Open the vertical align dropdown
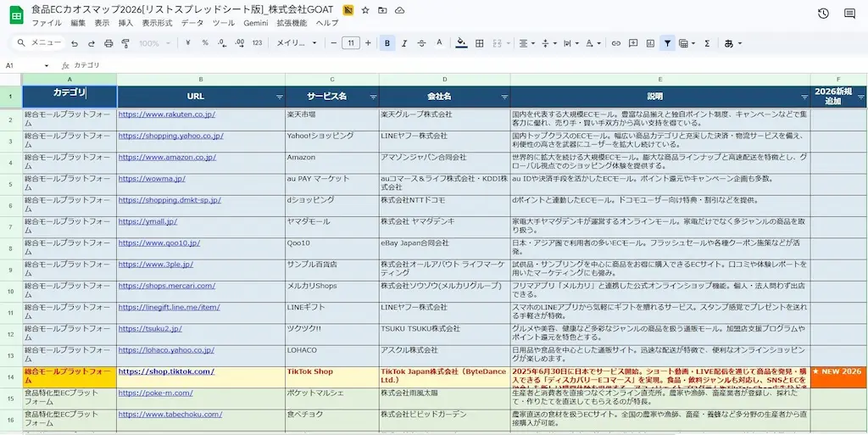Screen dimensions: 868x435 point(548,43)
